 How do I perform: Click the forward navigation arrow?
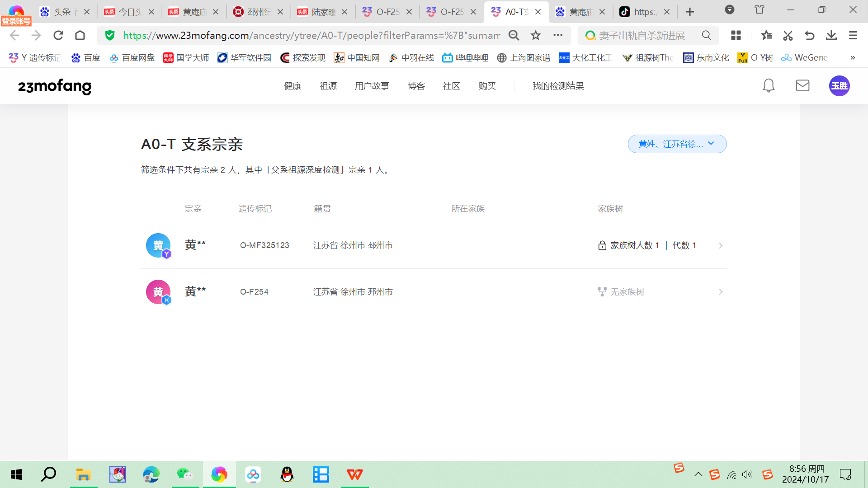coord(36,35)
